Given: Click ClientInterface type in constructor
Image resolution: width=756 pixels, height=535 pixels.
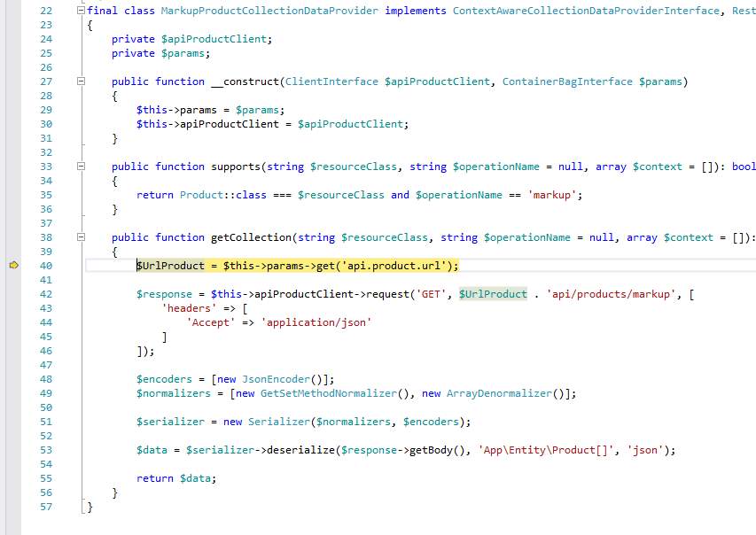Looking at the screenshot, I should click(x=331, y=81).
